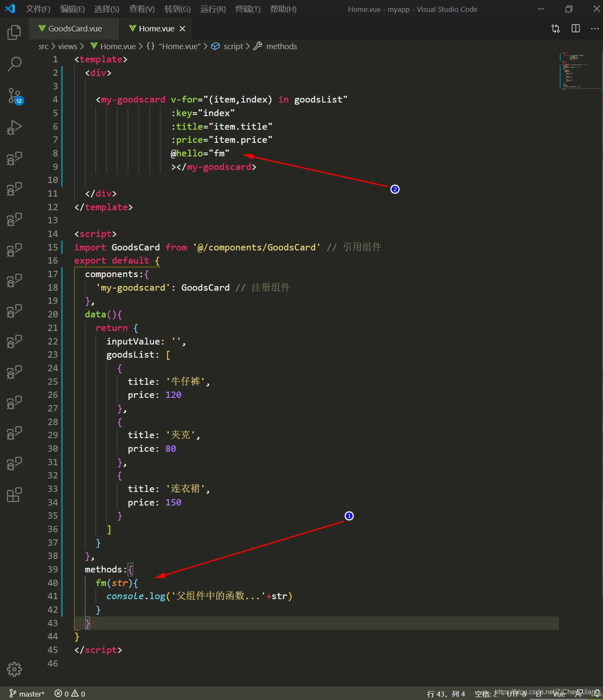
Task: Click line number 14 in gutter
Action: [53, 233]
